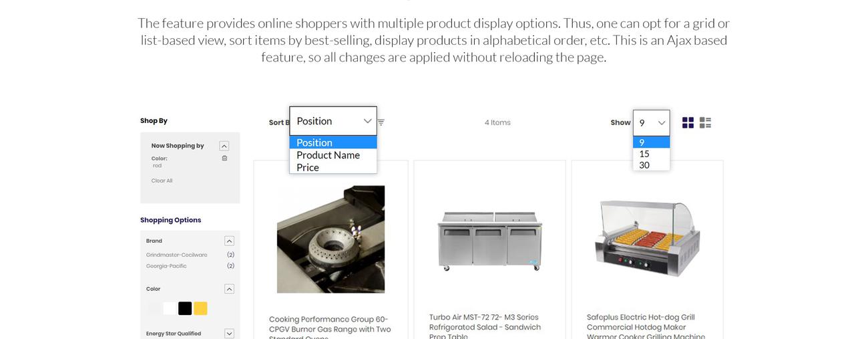Pick the black color swatch

[x=185, y=308]
